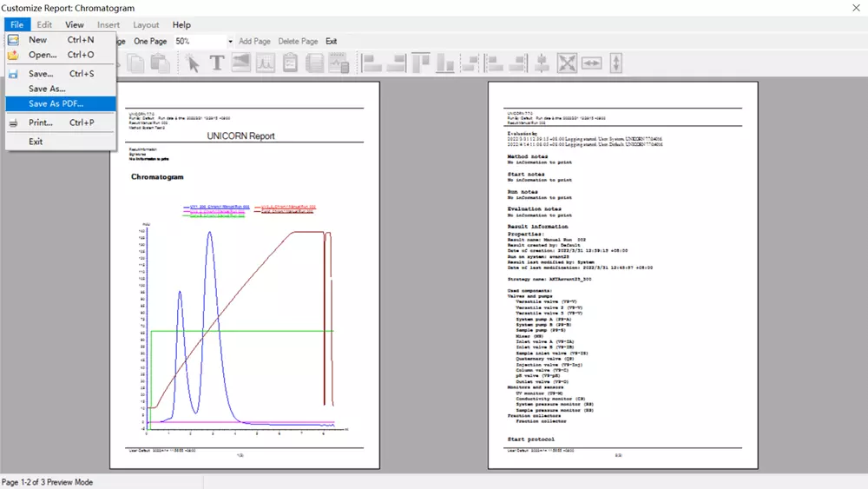Click Open... in the File menu

[43, 56]
